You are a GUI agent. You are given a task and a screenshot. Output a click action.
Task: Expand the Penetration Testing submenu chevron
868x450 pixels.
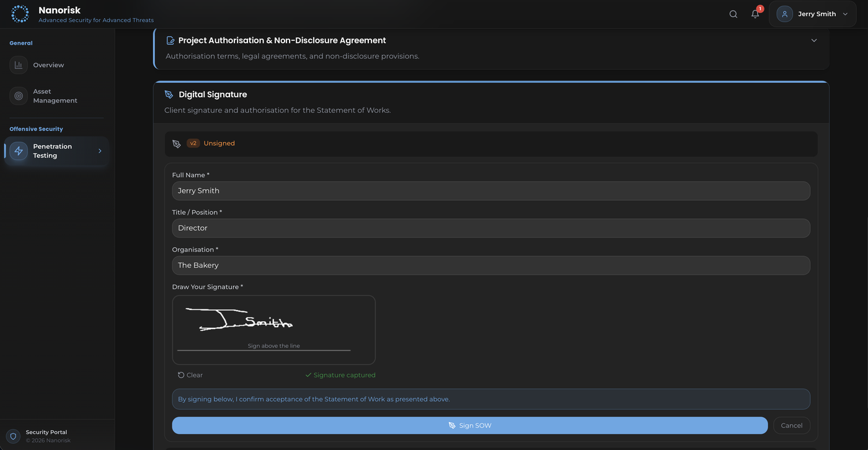click(x=99, y=151)
